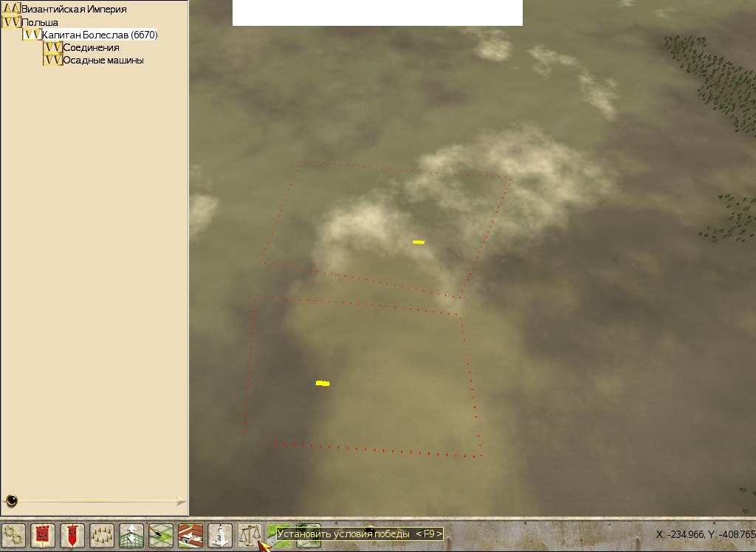Select the Византийская Империя faction label
The width and height of the screenshot is (756, 552).
coord(73,10)
